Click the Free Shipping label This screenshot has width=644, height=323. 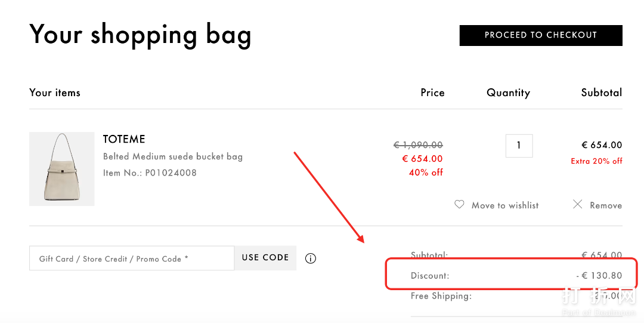point(441,296)
